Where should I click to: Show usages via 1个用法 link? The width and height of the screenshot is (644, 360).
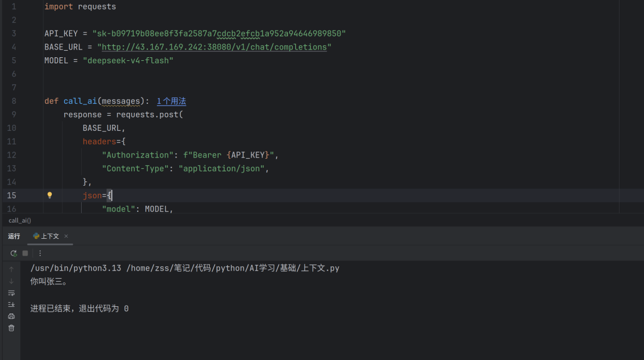pos(171,101)
